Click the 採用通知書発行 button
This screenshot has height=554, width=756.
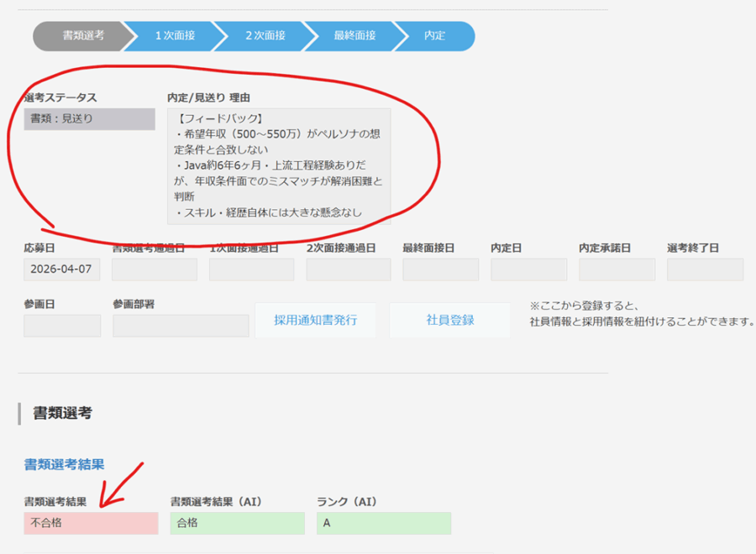[x=315, y=320]
